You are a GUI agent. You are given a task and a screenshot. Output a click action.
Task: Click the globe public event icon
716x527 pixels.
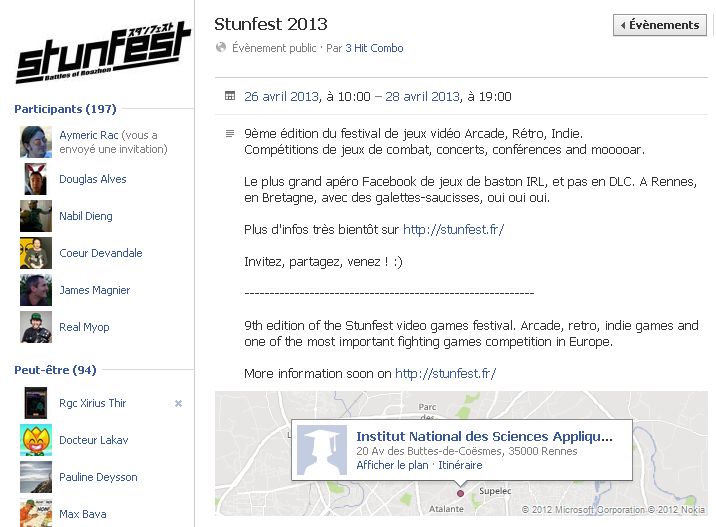point(220,48)
